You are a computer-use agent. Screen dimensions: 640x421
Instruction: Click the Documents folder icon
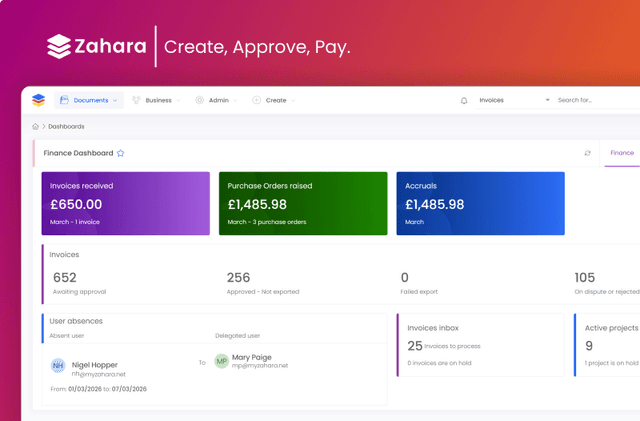pos(64,100)
